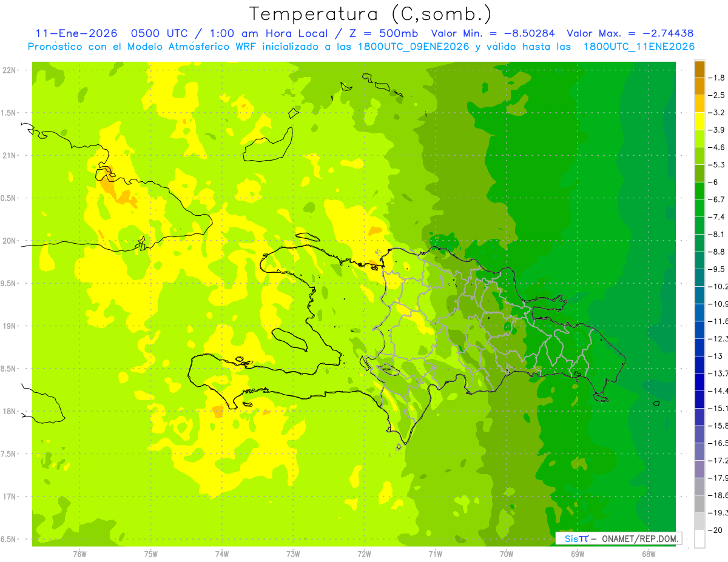Click the '-7.4' colorbar label
This screenshot has width=728, height=562.
(x=718, y=217)
